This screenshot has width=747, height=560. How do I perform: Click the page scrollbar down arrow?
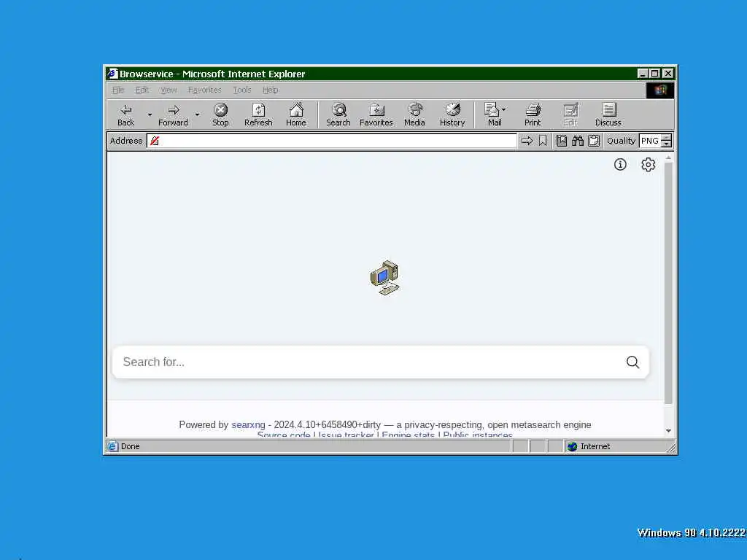tap(668, 430)
